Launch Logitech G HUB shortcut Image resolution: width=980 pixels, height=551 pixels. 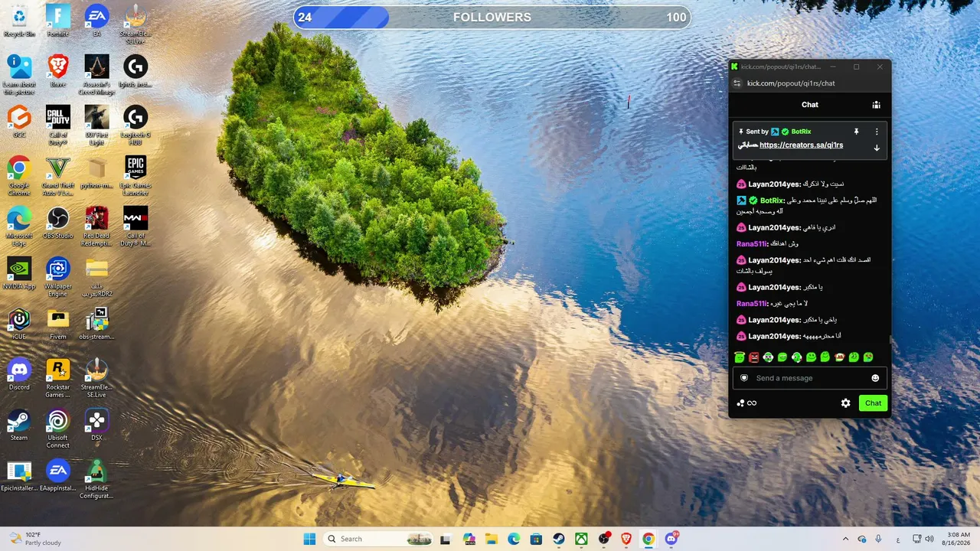(x=136, y=126)
